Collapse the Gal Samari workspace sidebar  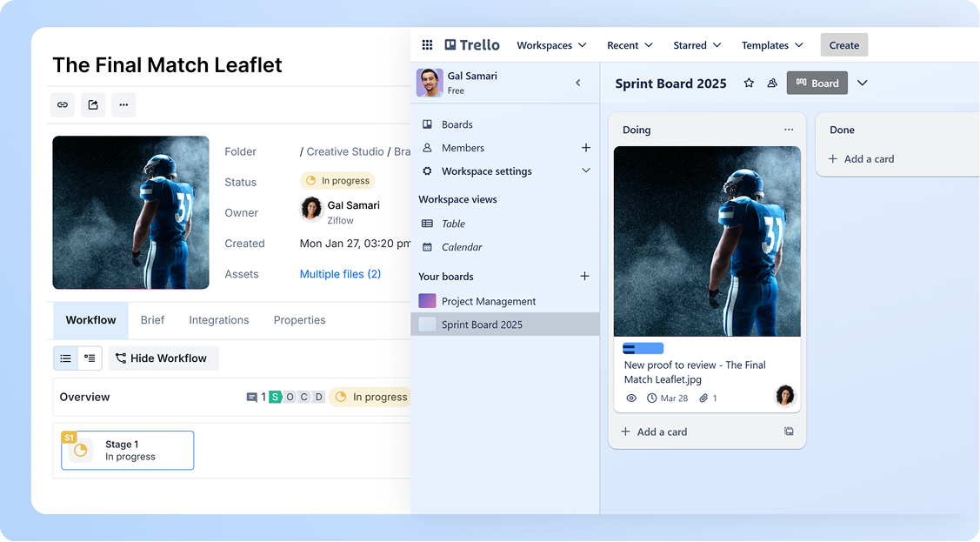pos(577,83)
